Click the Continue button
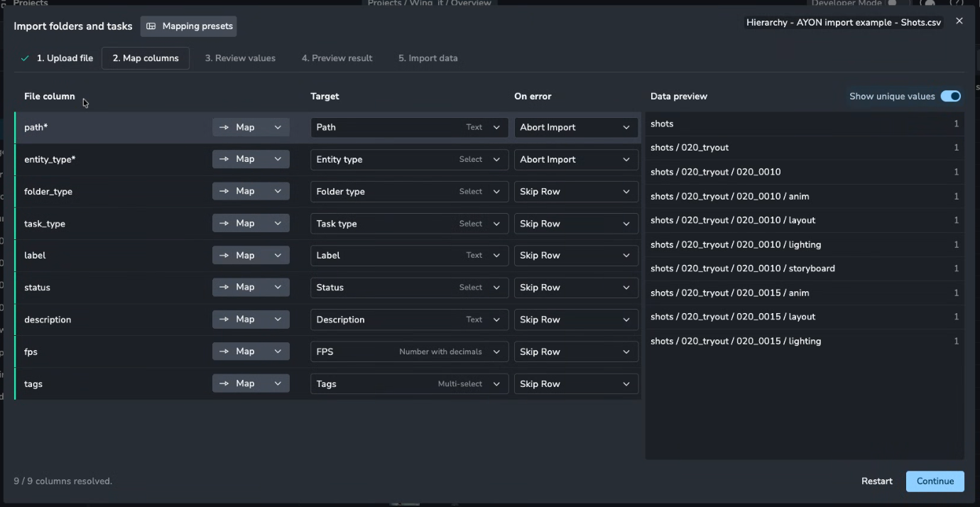This screenshot has height=507, width=980. point(935,481)
